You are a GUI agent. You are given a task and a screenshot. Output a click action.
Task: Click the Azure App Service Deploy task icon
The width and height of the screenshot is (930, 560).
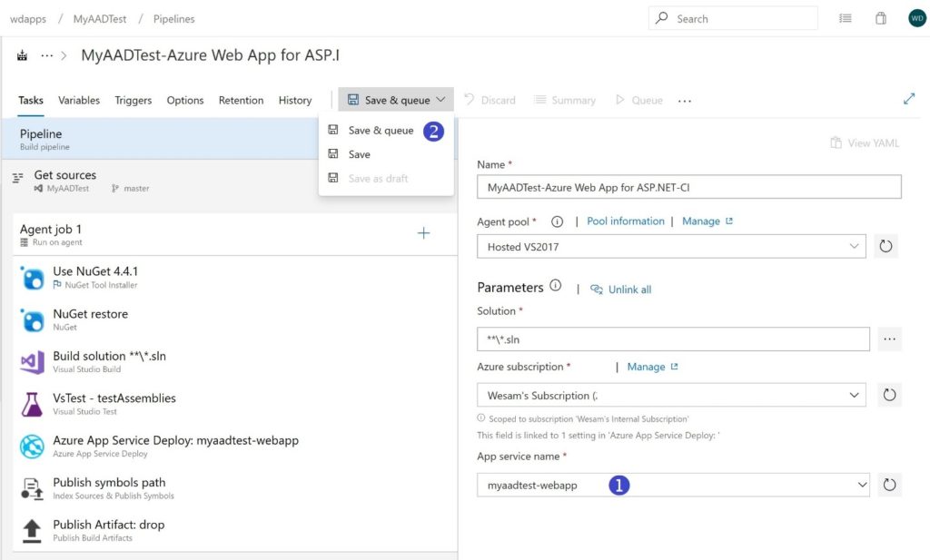(33, 447)
